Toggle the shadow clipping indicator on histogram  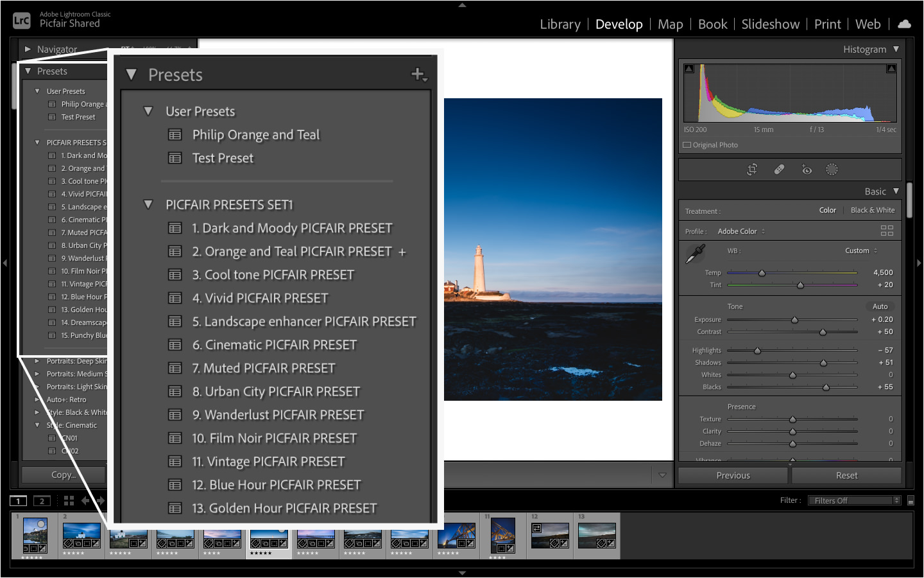(689, 67)
